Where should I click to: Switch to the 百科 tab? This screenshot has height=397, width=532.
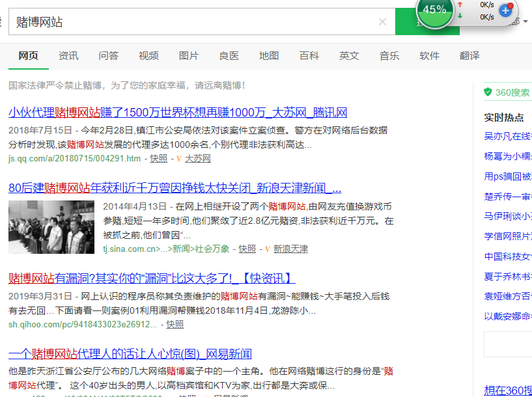(x=309, y=55)
